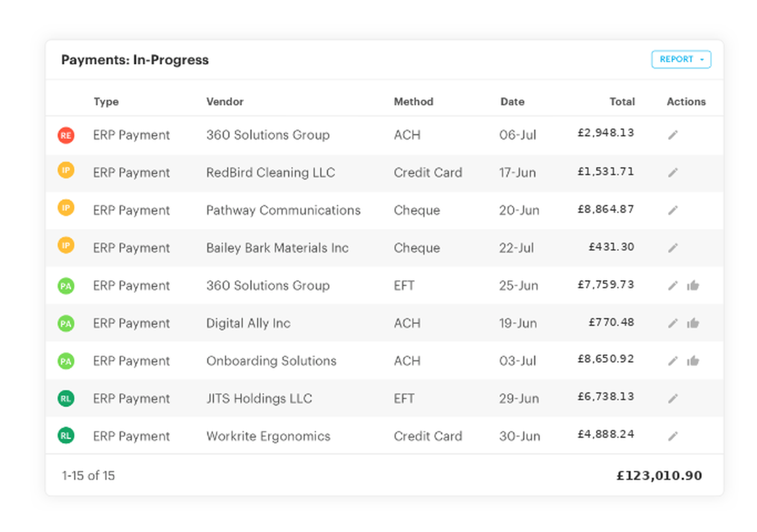Select vendor Bailey Bark Materials Inc
The image size is (757, 532).
click(x=277, y=248)
